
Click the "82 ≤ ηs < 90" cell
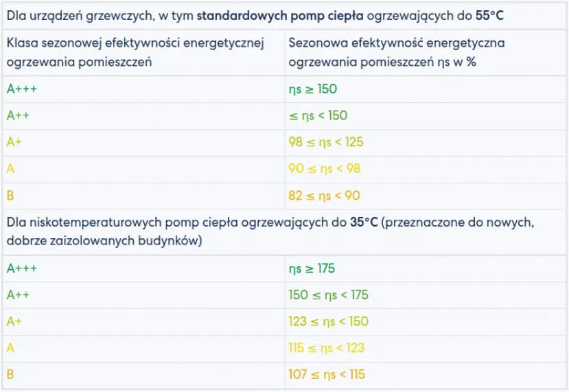pos(324,196)
